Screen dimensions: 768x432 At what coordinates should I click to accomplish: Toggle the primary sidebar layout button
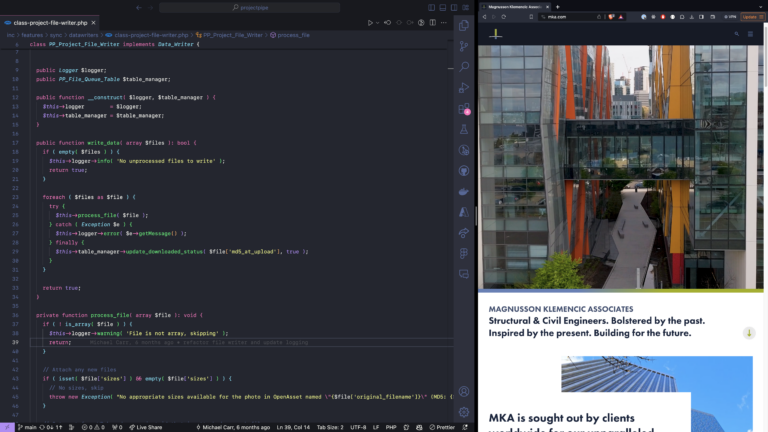pyautogui.click(x=432, y=7)
